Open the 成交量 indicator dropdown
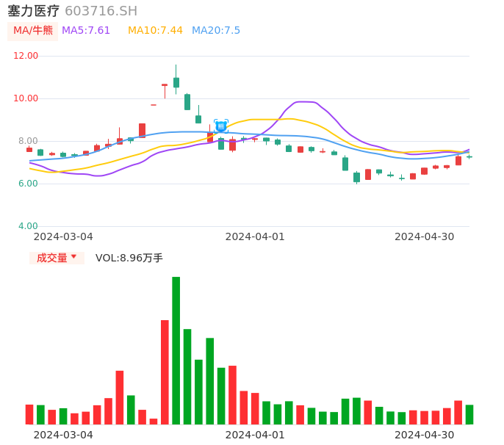504x445 pixels. [57, 258]
